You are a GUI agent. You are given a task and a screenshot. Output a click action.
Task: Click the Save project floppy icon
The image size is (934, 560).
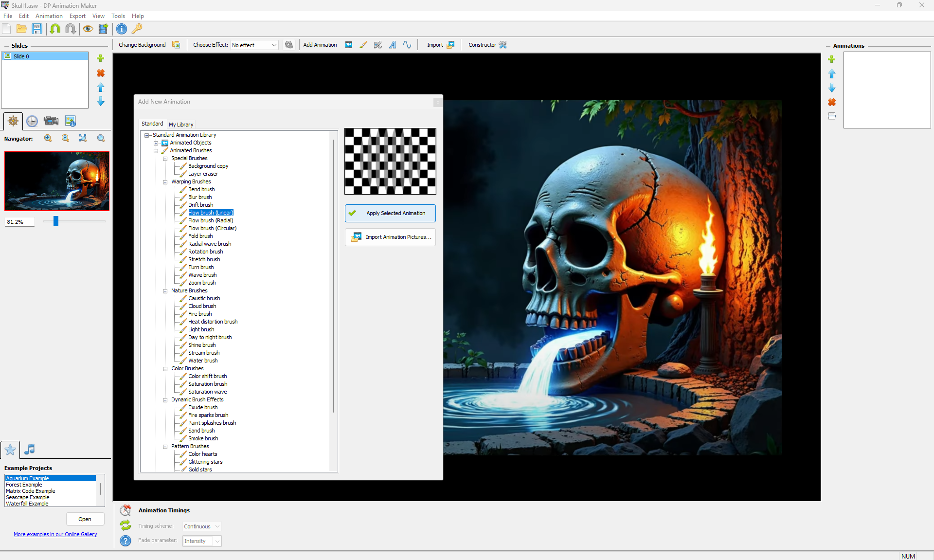point(37,29)
